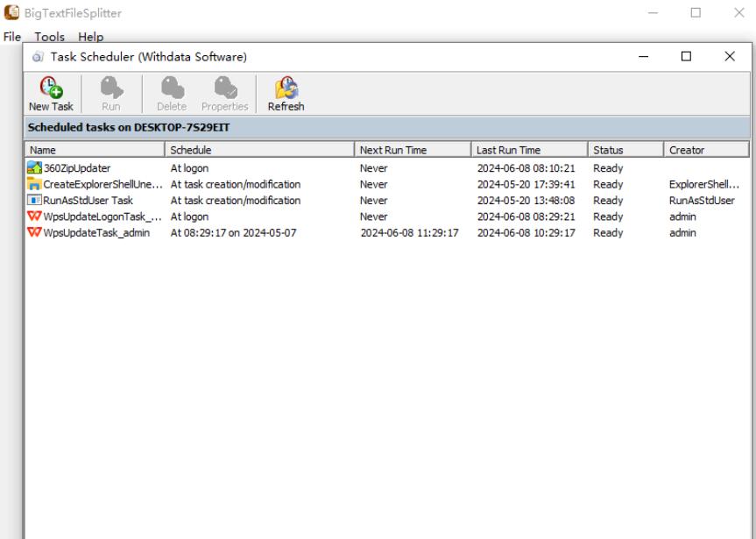Click the CreateExplorerShellUne... task icon
The height and width of the screenshot is (539, 756).
[34, 184]
